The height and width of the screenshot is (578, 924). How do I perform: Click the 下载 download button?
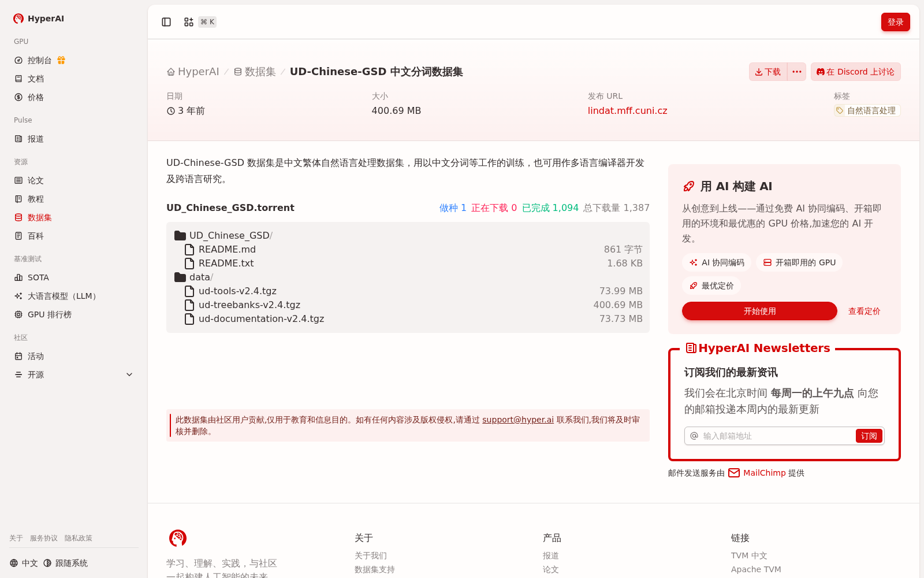[768, 72]
